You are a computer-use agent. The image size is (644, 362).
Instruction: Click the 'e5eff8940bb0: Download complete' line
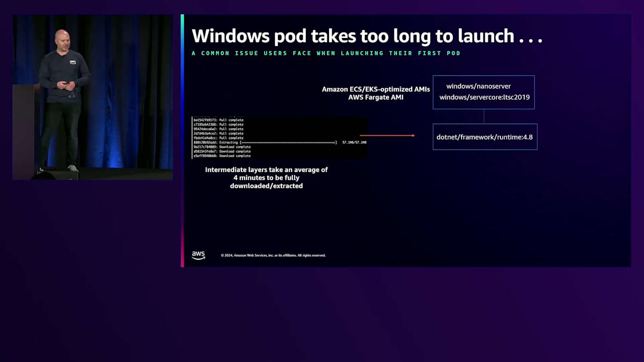pos(222,156)
